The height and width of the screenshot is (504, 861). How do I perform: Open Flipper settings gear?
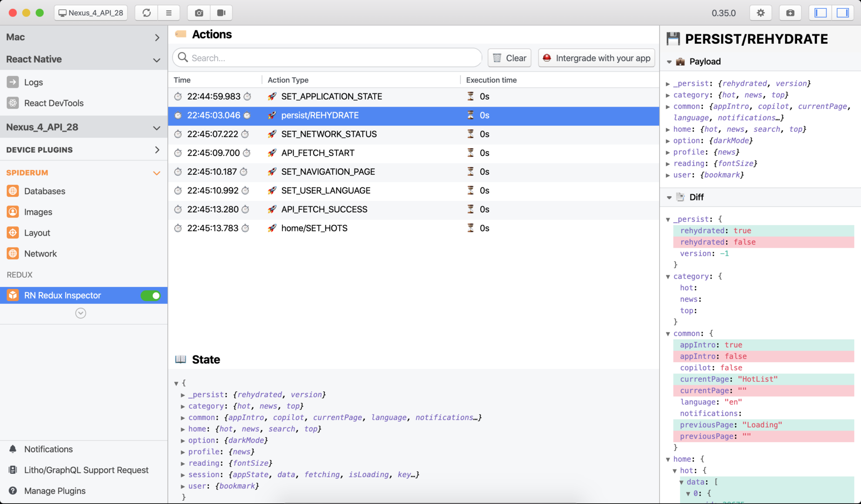coord(760,13)
